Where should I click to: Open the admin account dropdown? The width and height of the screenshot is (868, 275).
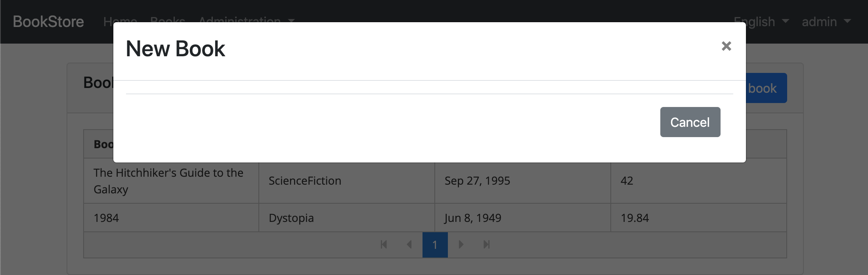[820, 22]
